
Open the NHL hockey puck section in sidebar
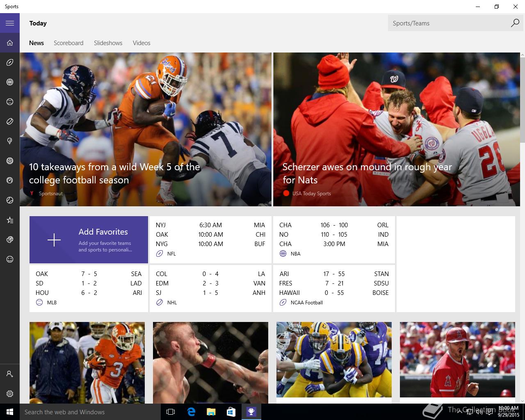pos(10,121)
